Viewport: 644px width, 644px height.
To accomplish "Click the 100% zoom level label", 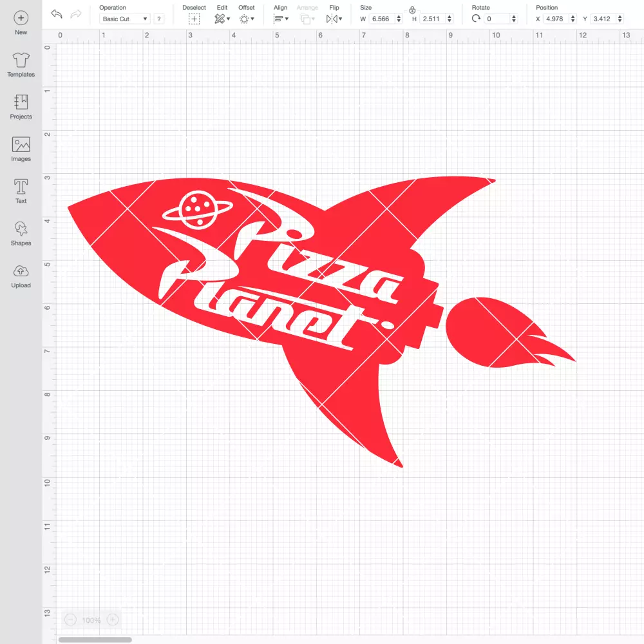I will (x=91, y=620).
